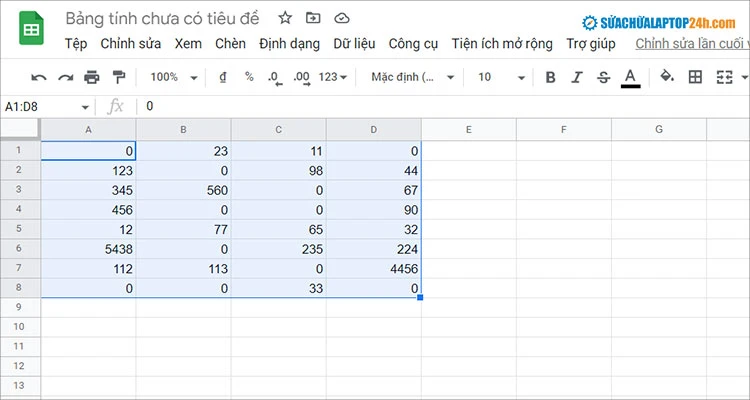Select the Paint format roller icon
Screen dimensions: 750x400
[119, 77]
